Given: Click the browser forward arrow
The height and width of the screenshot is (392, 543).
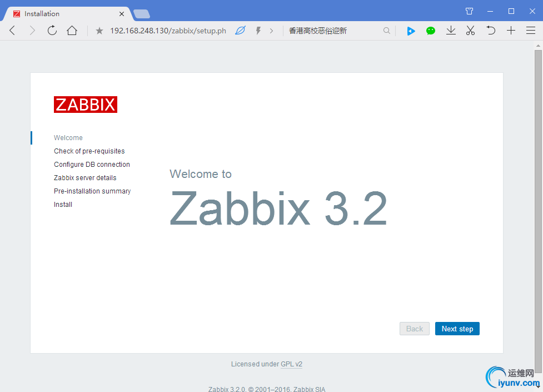Looking at the screenshot, I should 32,31.
